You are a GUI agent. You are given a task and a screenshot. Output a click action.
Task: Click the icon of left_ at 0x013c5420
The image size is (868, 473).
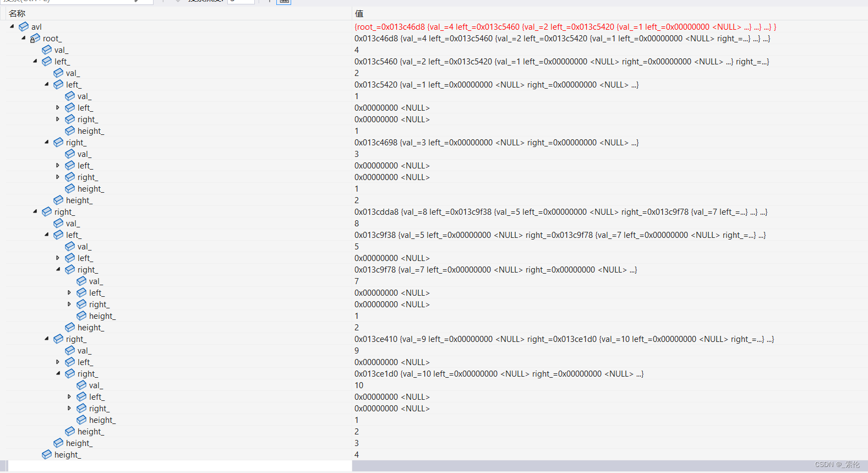coord(58,84)
